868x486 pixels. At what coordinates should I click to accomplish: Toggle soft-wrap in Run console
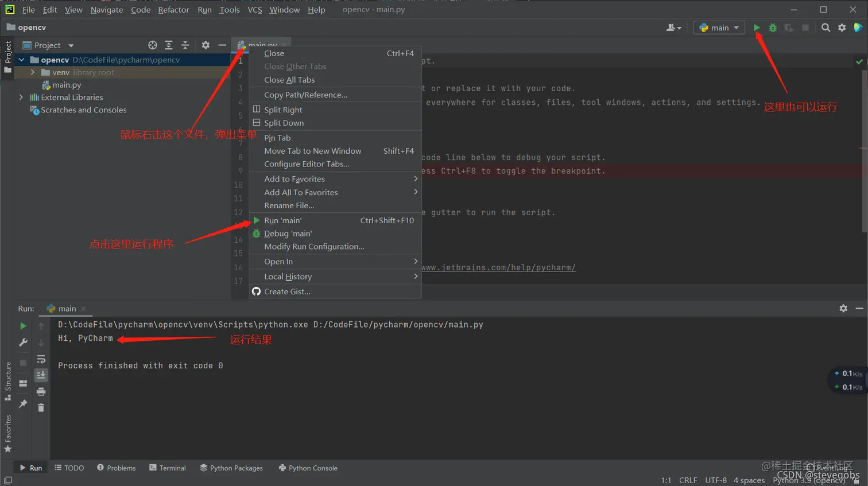click(41, 359)
